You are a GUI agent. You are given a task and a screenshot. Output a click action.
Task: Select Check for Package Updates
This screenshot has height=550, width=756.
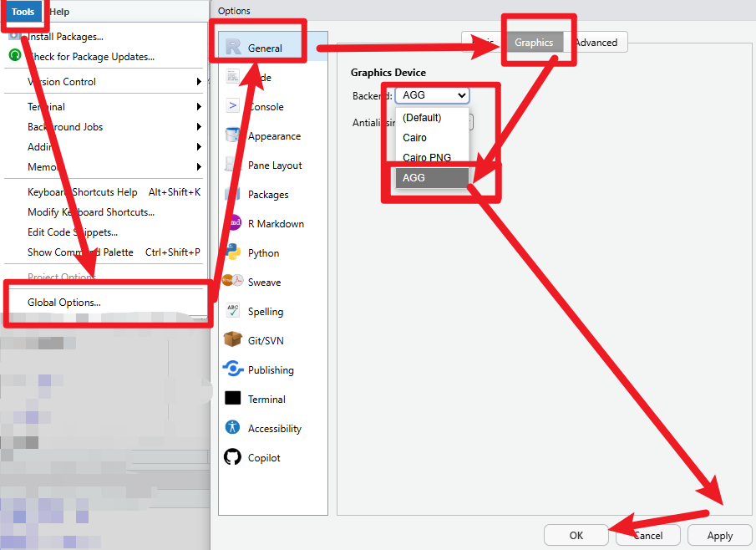tap(92, 57)
